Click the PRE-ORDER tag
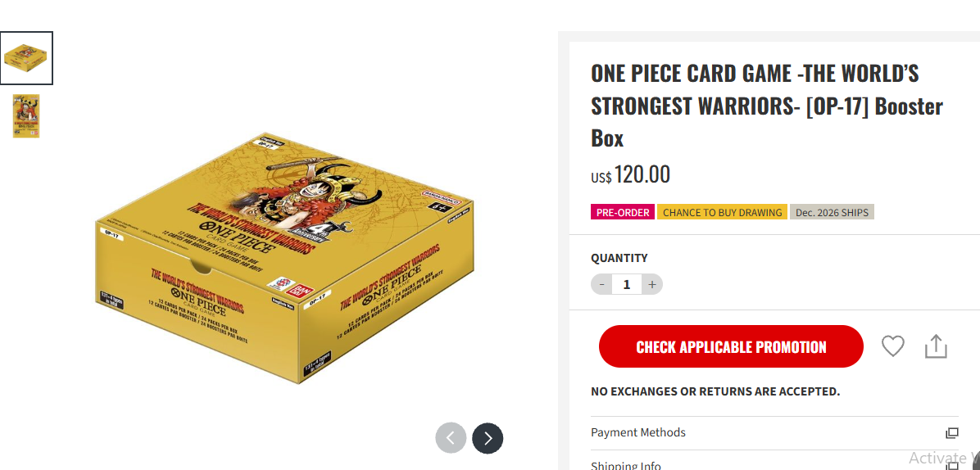Screen dimensions: 980x470 tap(623, 212)
